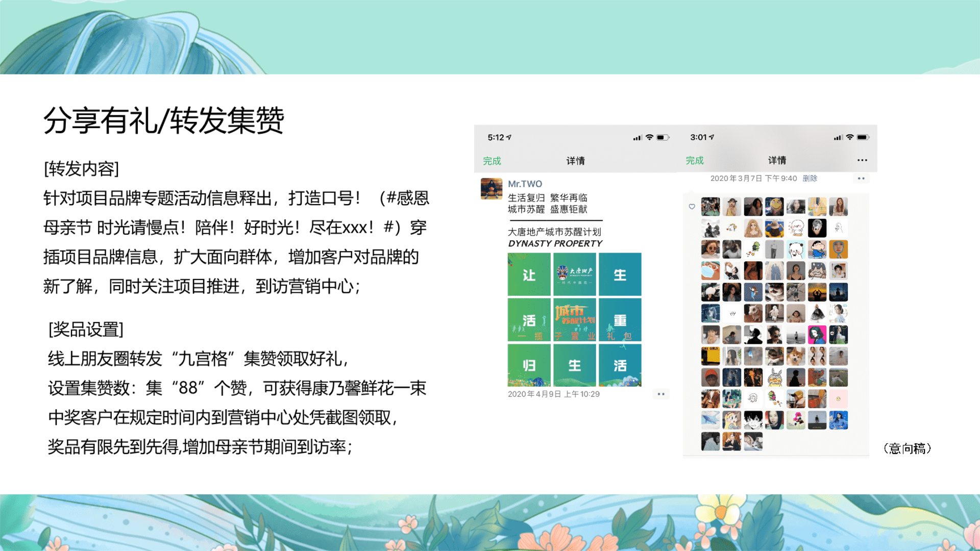Tap 完成 in the 5:12 phone screen
This screenshot has width=980, height=551.
coord(492,161)
